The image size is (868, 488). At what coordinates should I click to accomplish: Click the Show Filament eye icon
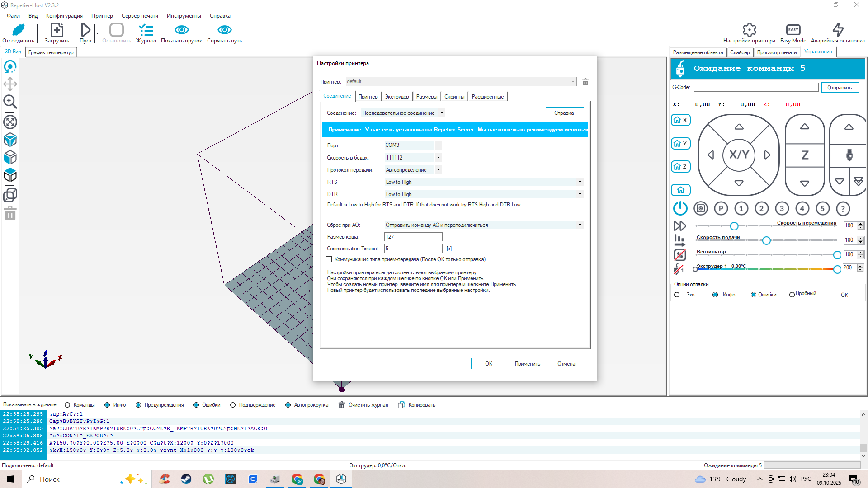(181, 30)
